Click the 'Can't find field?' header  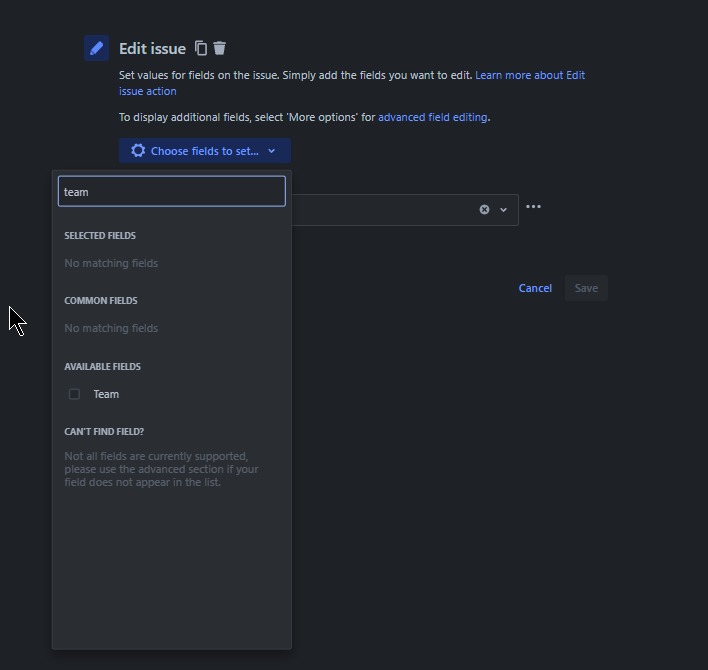click(x=104, y=432)
